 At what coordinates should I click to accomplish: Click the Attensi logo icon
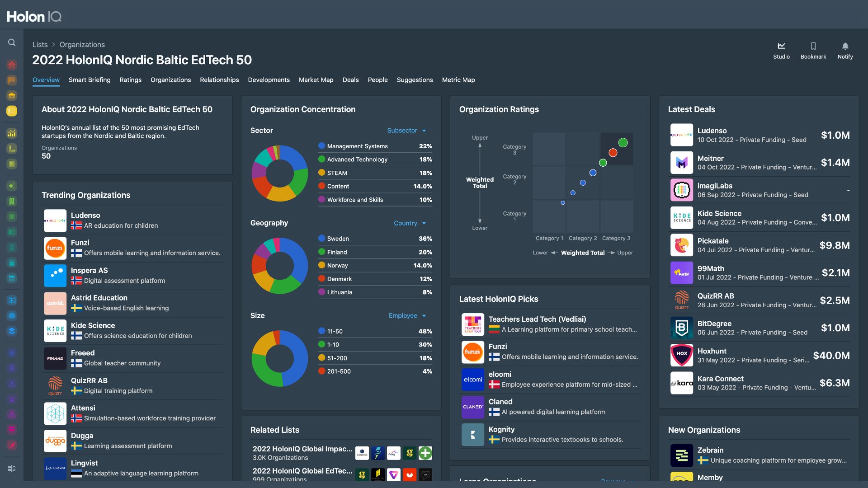pos(55,413)
